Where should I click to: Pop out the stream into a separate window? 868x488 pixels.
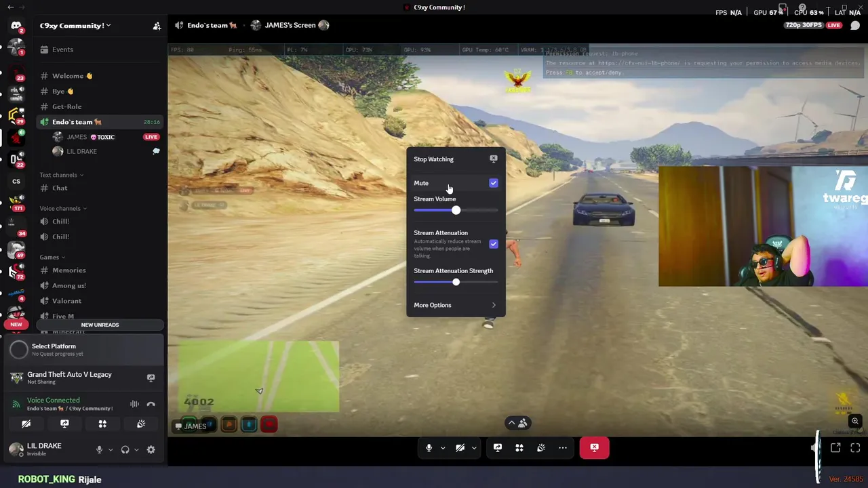[x=835, y=447]
